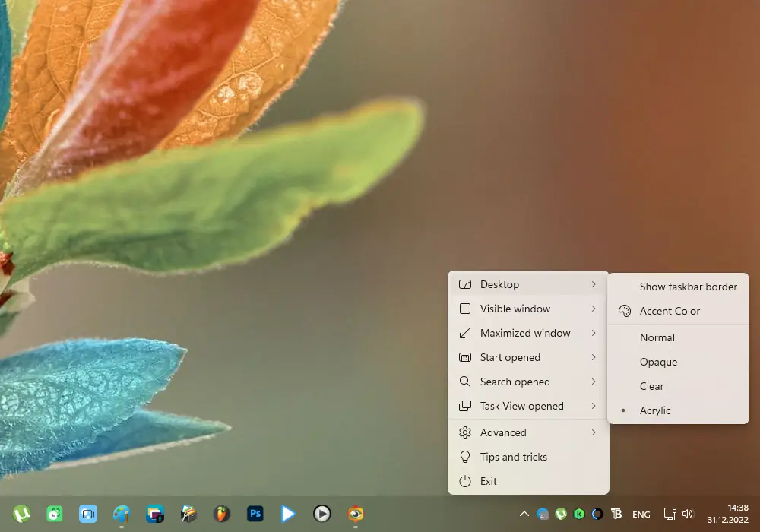Toggle Show taskbar border option
Viewport: 760px width, 532px height.
click(x=678, y=287)
